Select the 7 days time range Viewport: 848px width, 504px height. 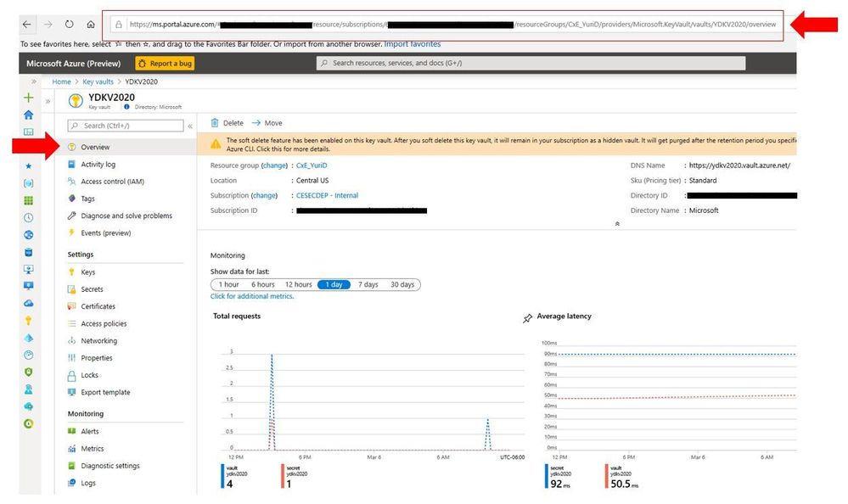[x=368, y=284]
